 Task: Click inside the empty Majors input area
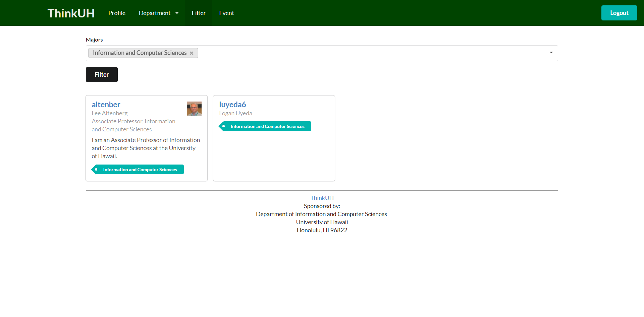click(369, 53)
